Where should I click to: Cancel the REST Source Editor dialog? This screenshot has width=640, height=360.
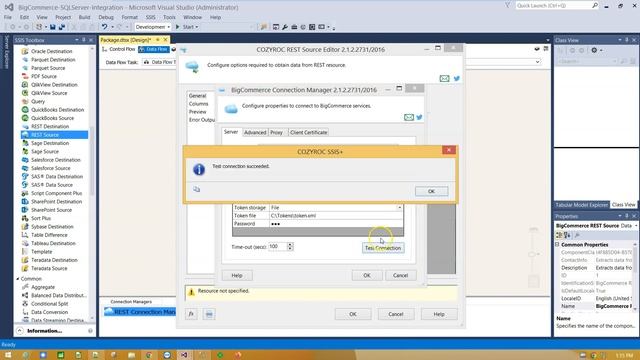[x=396, y=314]
